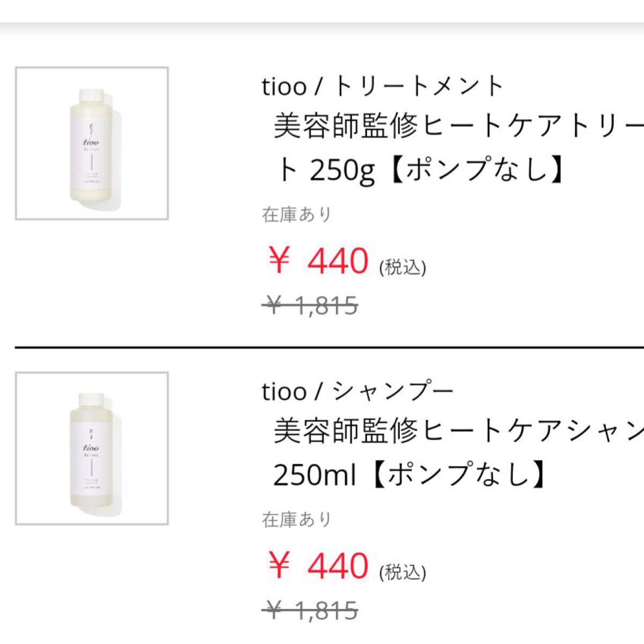Click the struck-through ¥1,815 treatment price
Screen dimensions: 644x644
pos(311,306)
